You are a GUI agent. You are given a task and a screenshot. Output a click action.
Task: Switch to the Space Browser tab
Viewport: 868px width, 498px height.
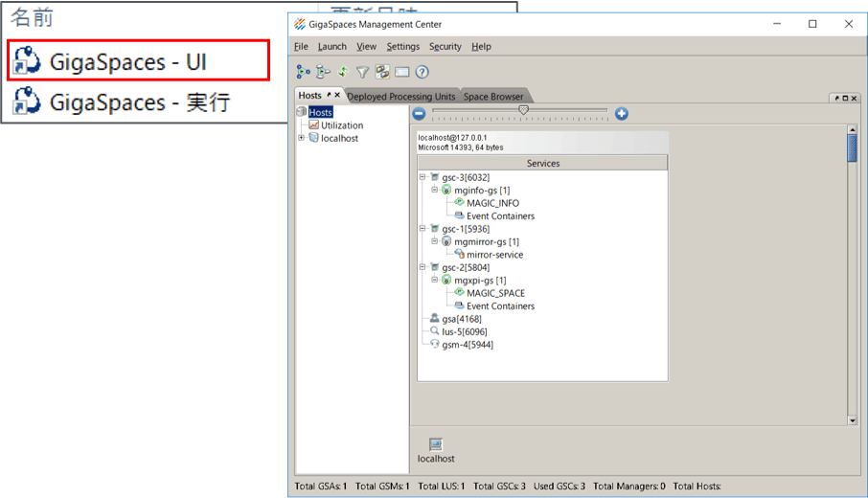click(493, 97)
